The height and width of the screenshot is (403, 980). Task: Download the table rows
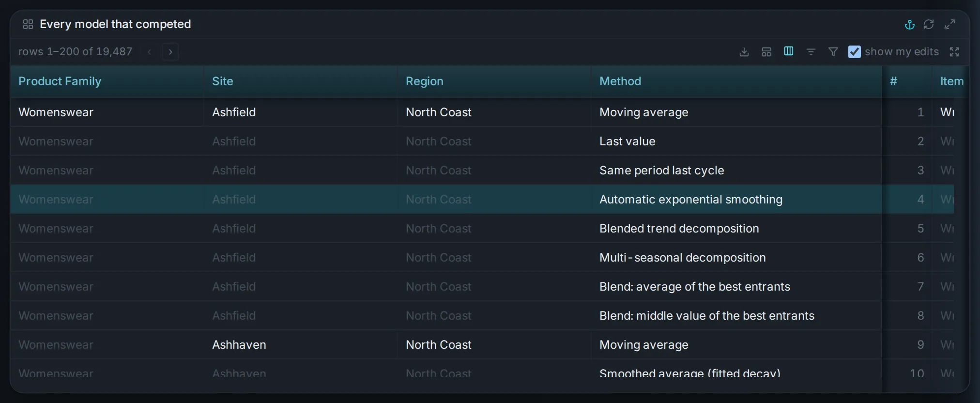coord(744,52)
